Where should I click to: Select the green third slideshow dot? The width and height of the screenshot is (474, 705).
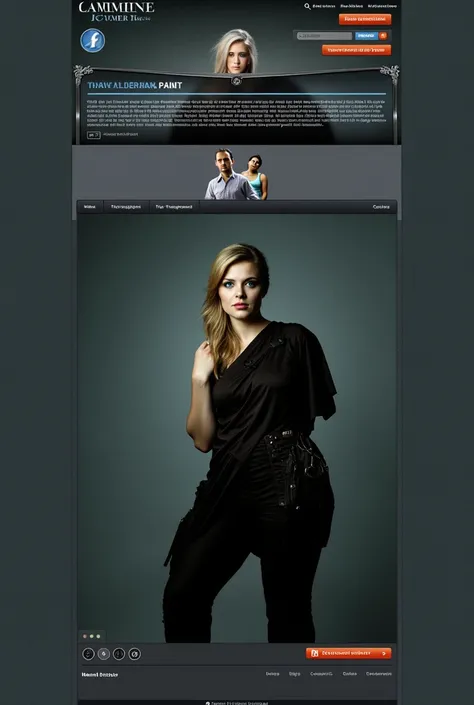98,636
